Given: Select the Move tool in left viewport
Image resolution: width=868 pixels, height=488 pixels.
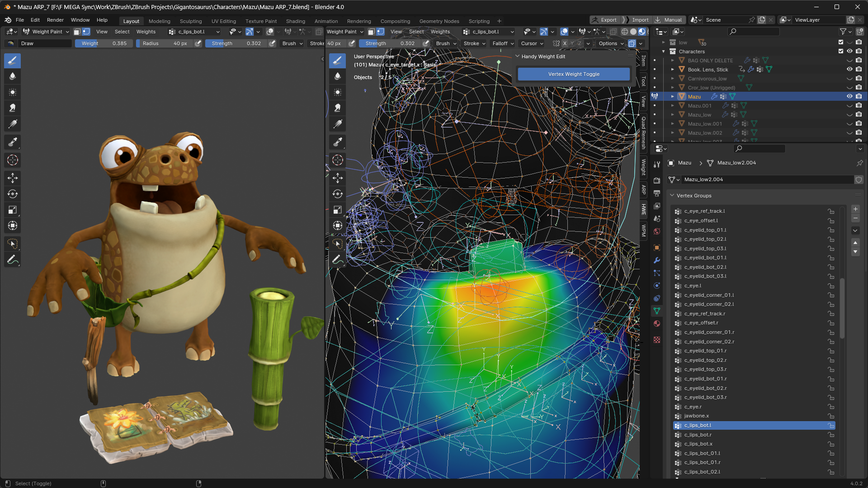Looking at the screenshot, I should click(13, 178).
